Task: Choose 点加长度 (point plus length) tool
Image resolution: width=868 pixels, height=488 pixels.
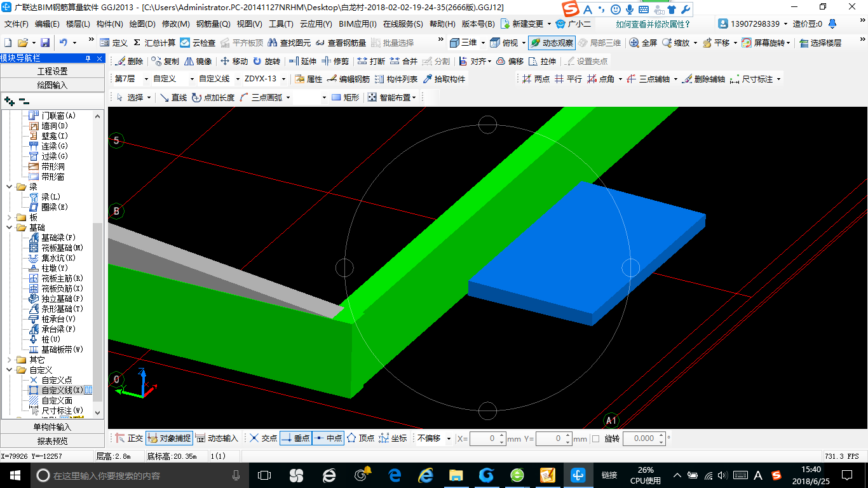Action: pos(213,97)
